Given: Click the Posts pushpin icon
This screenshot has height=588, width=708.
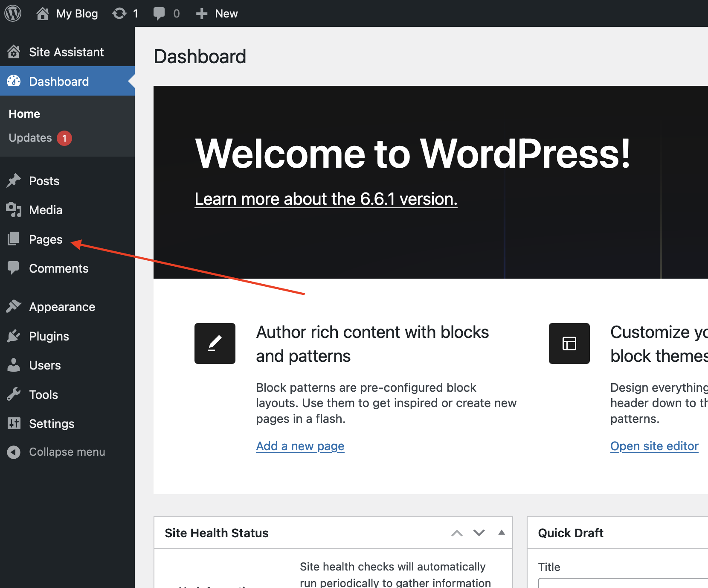Looking at the screenshot, I should coord(14,180).
